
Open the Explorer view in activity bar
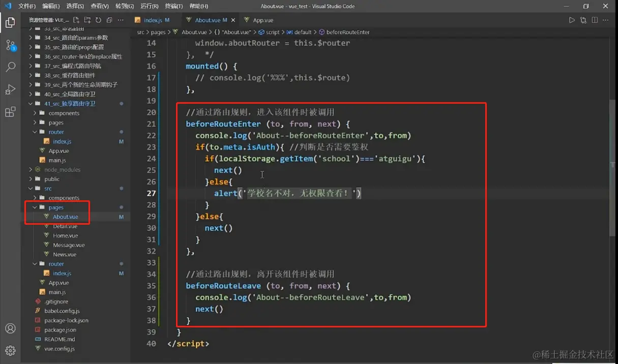10,22
